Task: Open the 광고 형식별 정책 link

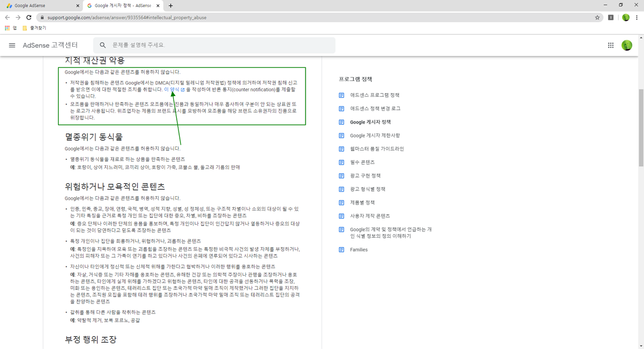Action: coord(368,189)
